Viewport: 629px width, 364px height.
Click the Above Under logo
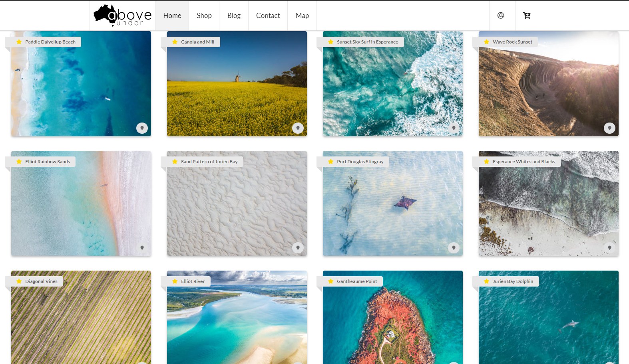pos(122,16)
